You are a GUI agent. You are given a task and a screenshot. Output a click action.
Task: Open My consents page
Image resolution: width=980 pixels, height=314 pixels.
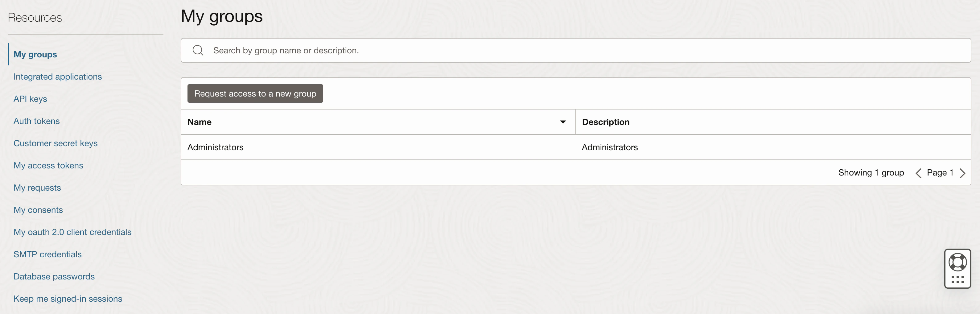[38, 209]
